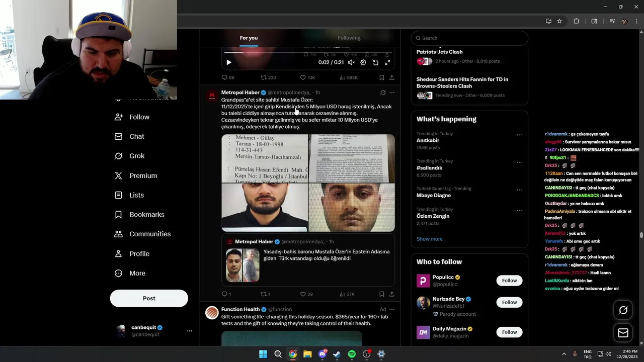644x362 pixels.
Task: Click Show more under What's happening
Action: click(430, 239)
